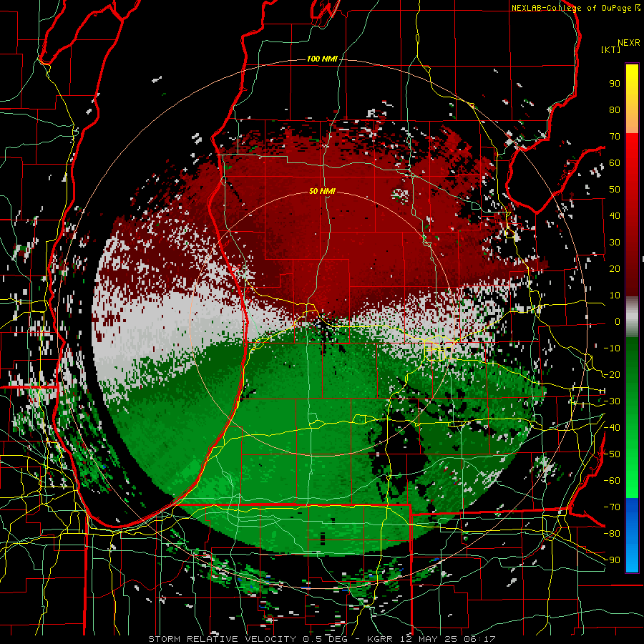
Task: Click the blue segment of the color bar
Action: pos(632,535)
